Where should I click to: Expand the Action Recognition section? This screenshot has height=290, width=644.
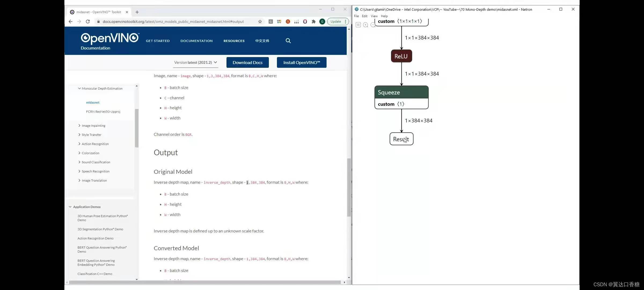click(79, 144)
